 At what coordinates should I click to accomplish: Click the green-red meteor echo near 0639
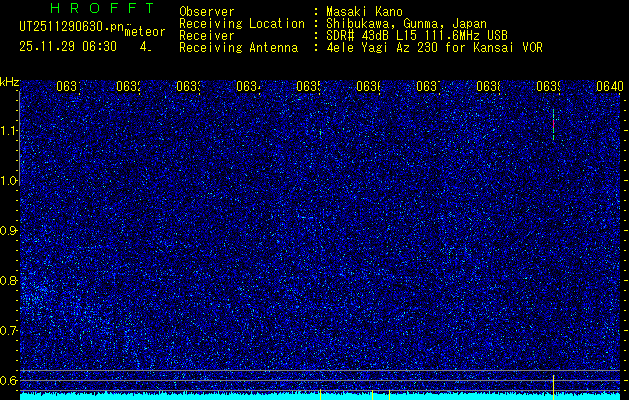(x=554, y=124)
